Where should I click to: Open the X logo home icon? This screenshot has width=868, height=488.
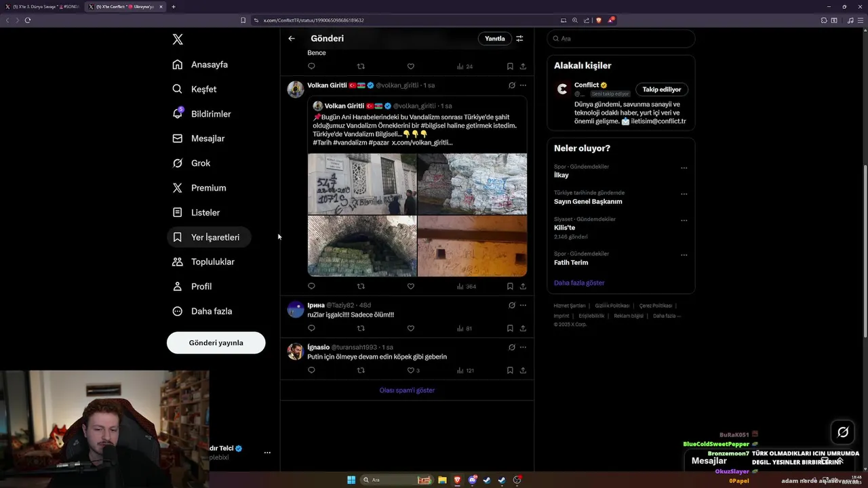tap(178, 39)
